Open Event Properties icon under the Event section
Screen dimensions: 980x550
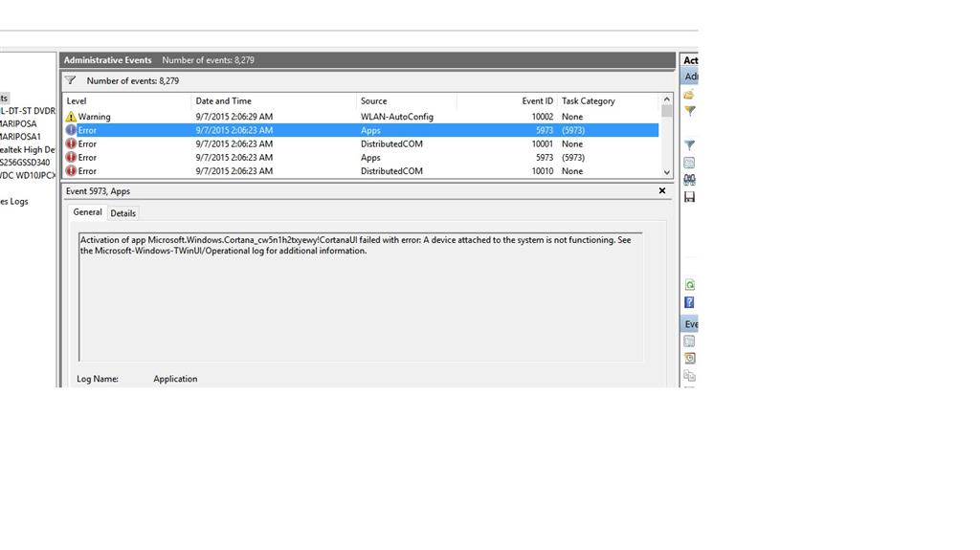[x=689, y=341]
